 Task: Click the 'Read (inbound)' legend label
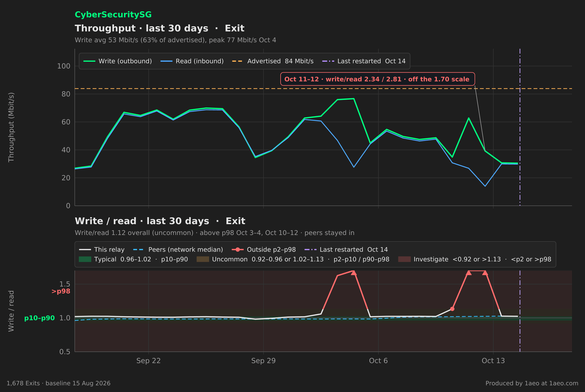click(200, 61)
